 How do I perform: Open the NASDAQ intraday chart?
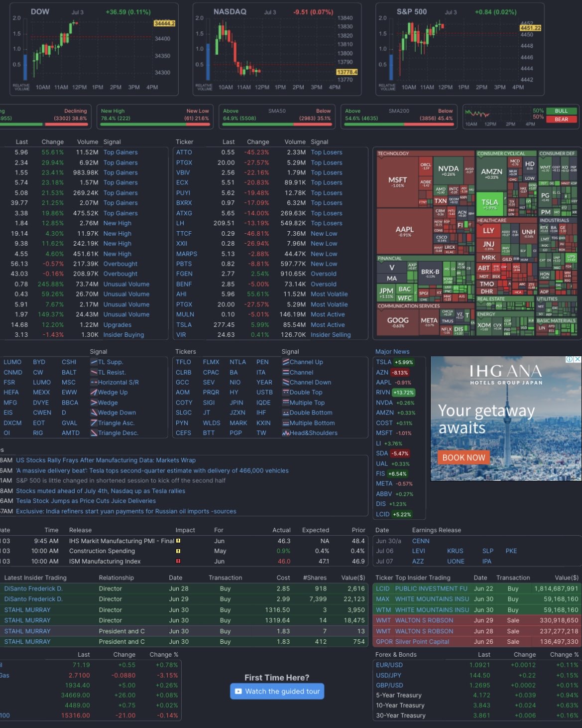(277, 49)
